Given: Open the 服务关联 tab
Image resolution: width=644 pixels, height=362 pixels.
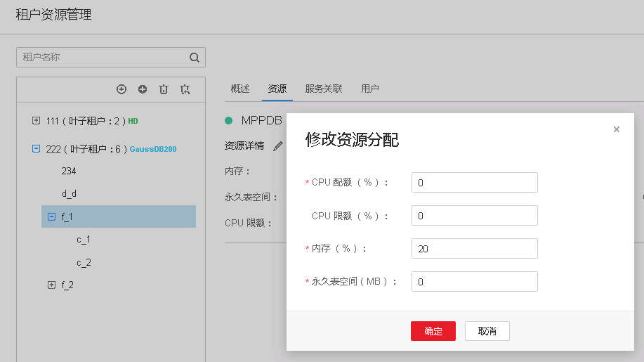Looking at the screenshot, I should click(324, 89).
